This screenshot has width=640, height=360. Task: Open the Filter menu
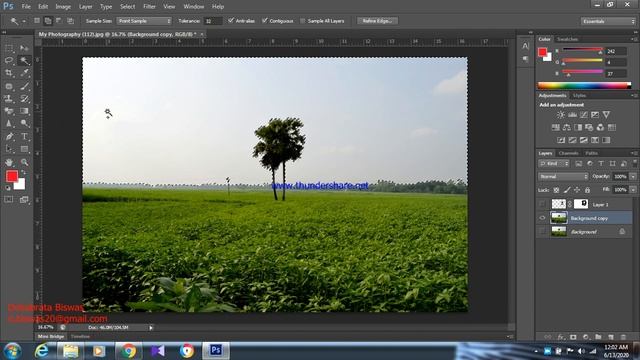coord(149,7)
